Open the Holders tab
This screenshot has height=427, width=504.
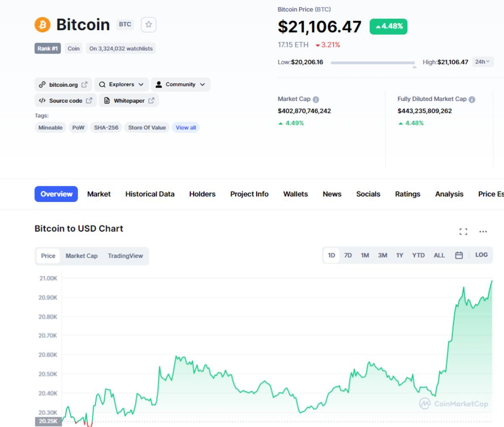[x=202, y=194]
